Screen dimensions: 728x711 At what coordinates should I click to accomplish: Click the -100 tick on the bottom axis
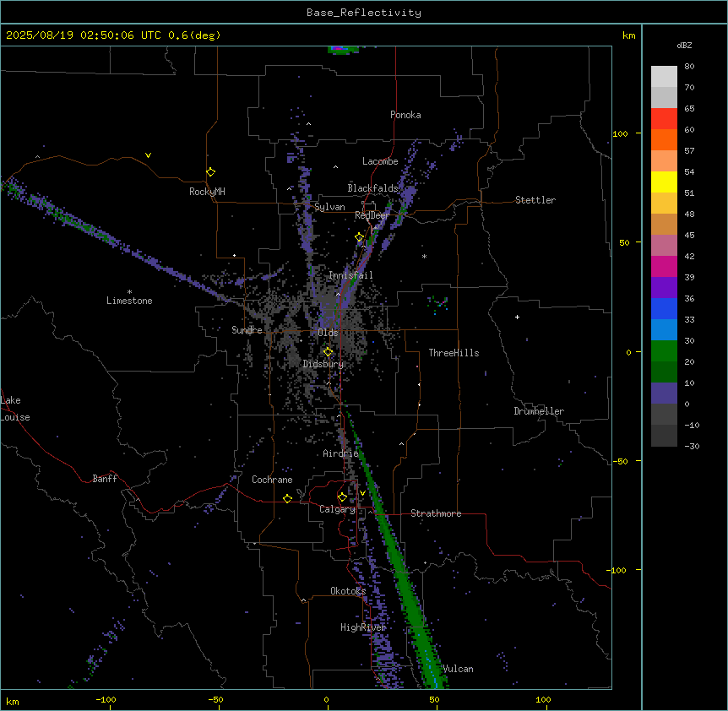(x=106, y=699)
